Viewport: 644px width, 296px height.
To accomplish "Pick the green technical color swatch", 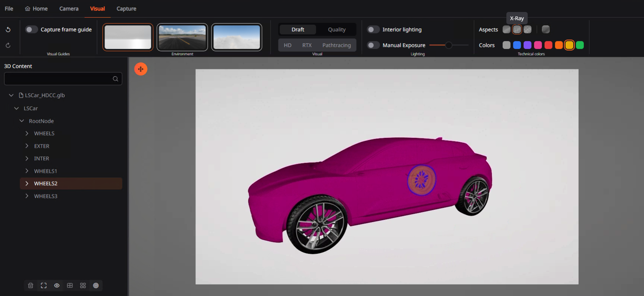I will [x=580, y=45].
